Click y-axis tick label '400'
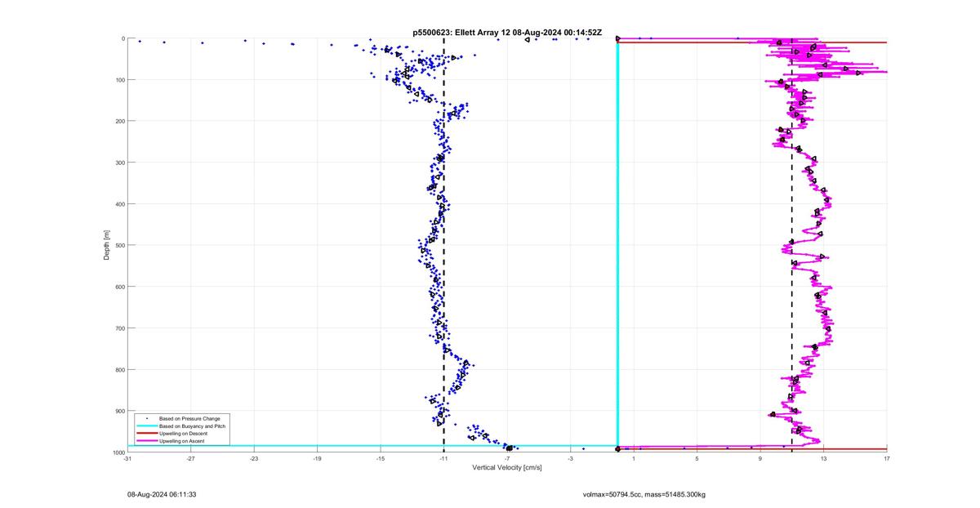This screenshot has height=508, width=980. (119, 204)
